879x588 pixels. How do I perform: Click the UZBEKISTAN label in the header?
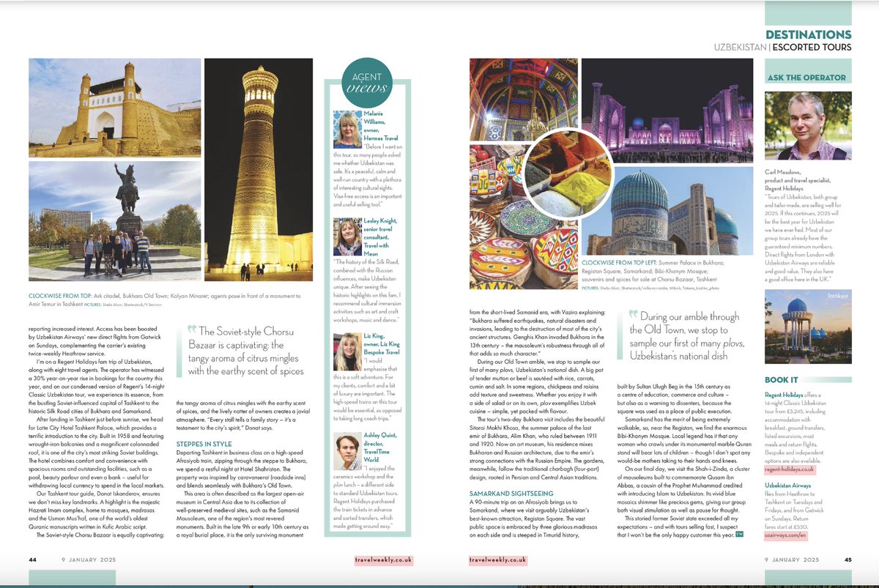pyautogui.click(x=740, y=48)
